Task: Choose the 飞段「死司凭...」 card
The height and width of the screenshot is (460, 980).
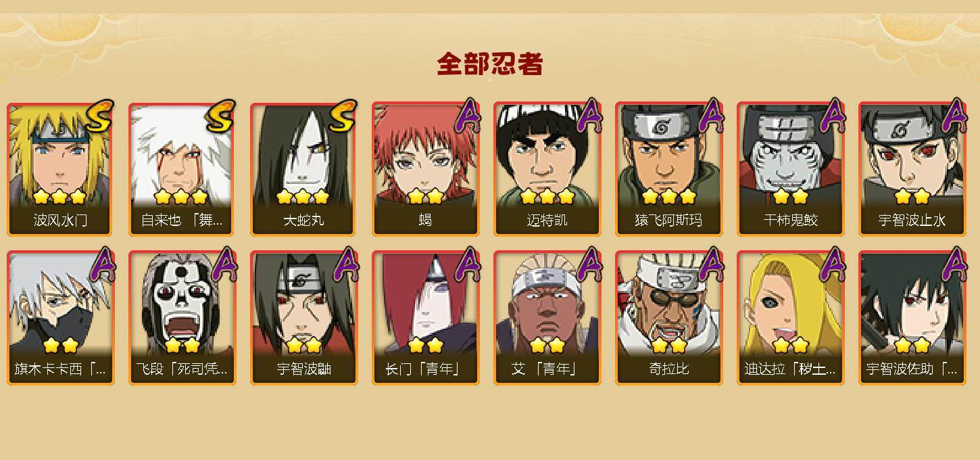Action: point(182,318)
